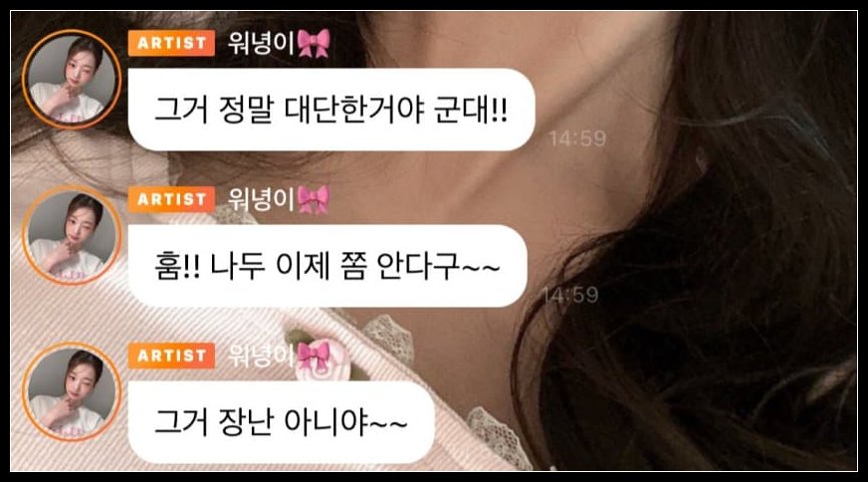Click the ARTIST badge above '안다구~~' message
This screenshot has height=482, width=868.
click(171, 199)
